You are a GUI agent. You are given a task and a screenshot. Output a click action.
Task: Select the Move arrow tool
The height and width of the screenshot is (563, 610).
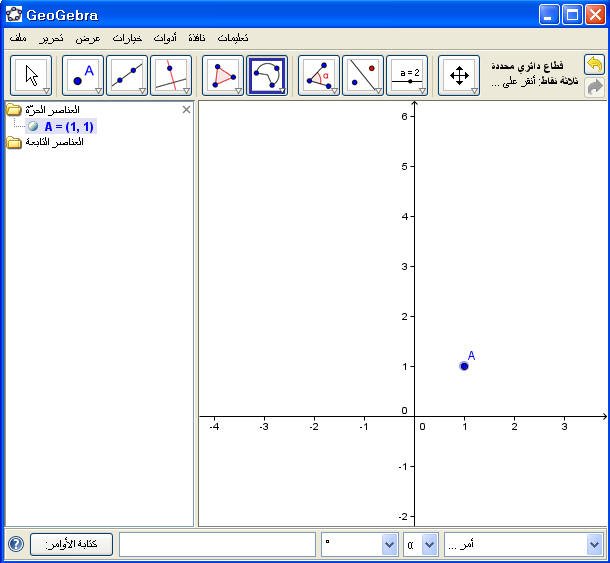(x=31, y=76)
